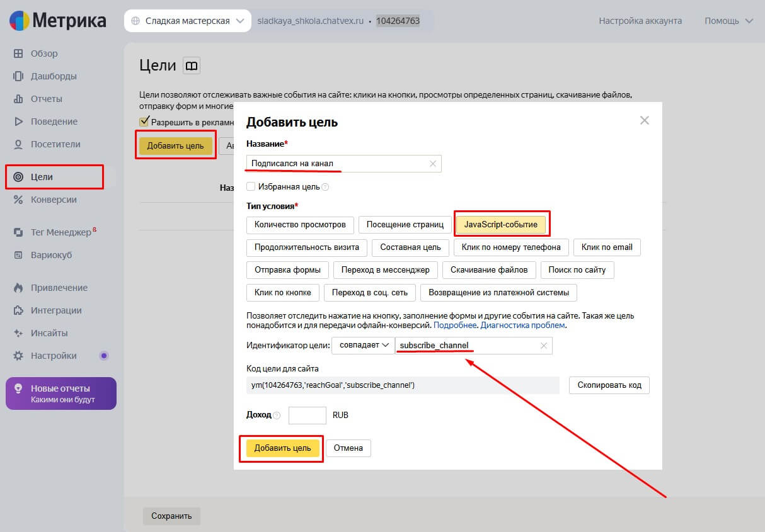Screen dimensions: 765x532
Task: Open Конверсии in the sidebar
Action: (54, 200)
